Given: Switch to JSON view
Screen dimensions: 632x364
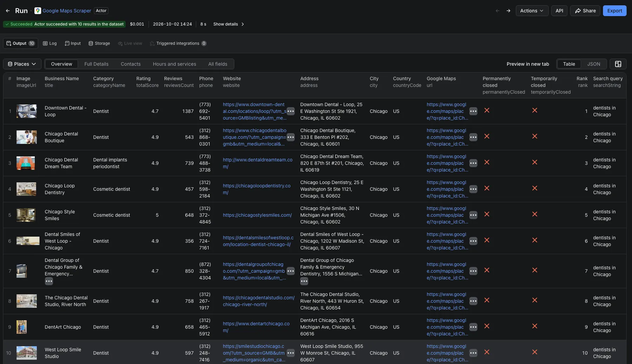Looking at the screenshot, I should [594, 64].
